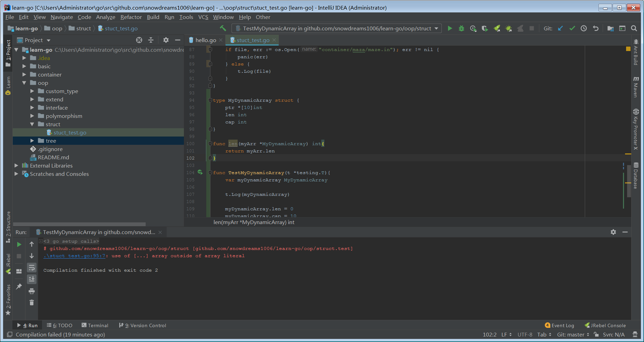Open the Git update project icon
Screen dimensions: 644x342
coord(560,28)
